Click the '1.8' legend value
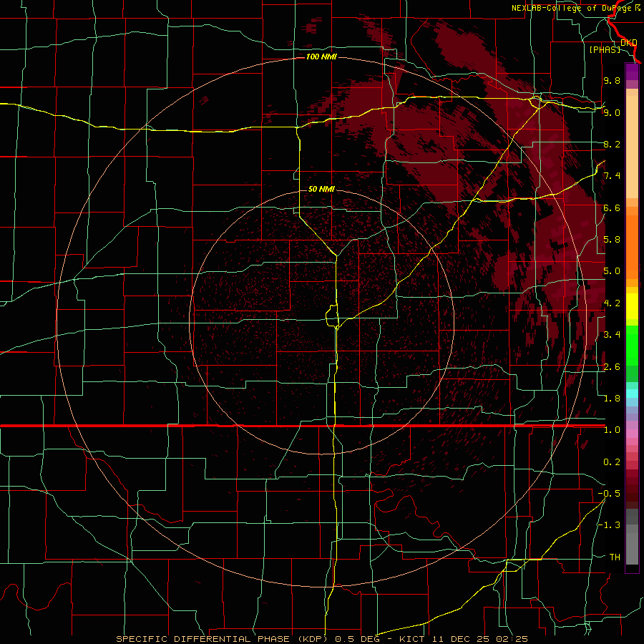Viewport: 644px width, 644px height. coord(612,399)
